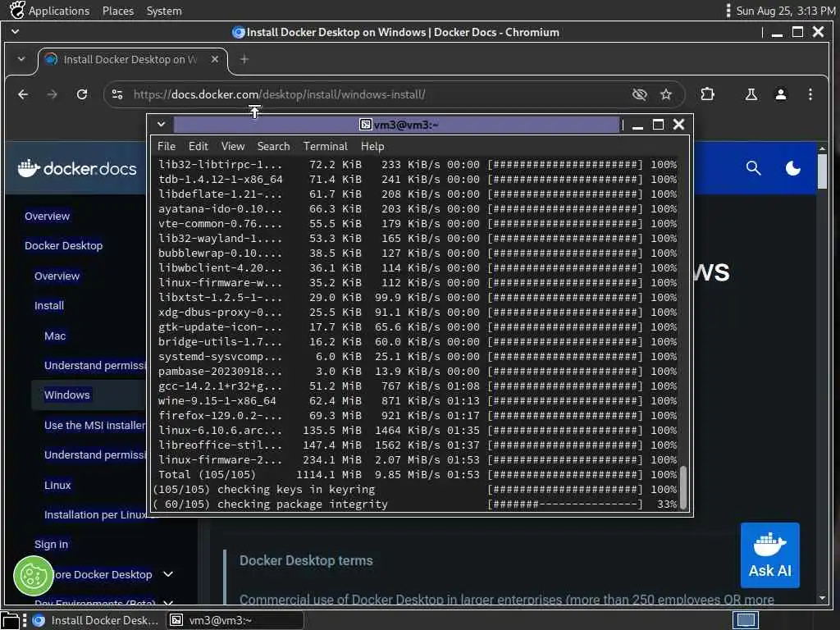Open the Applications menu
Screen dimensions: 840x630
tap(50, 11)
